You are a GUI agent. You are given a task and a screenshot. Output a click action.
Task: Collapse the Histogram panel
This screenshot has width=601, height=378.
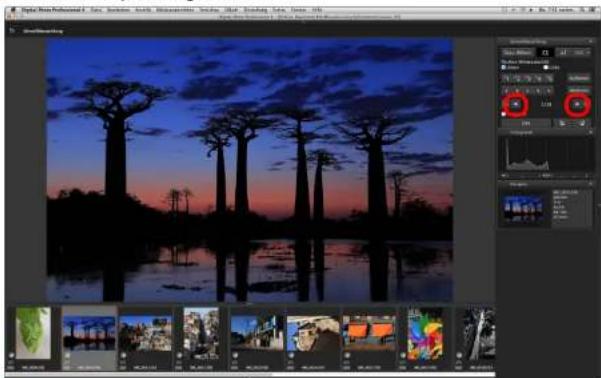[x=590, y=132]
